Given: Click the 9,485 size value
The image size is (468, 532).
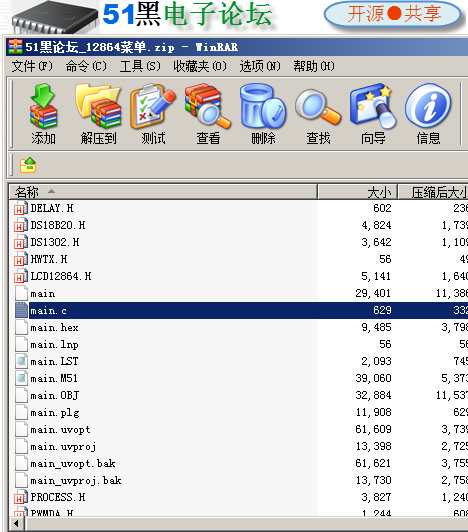Looking at the screenshot, I should point(376,327).
